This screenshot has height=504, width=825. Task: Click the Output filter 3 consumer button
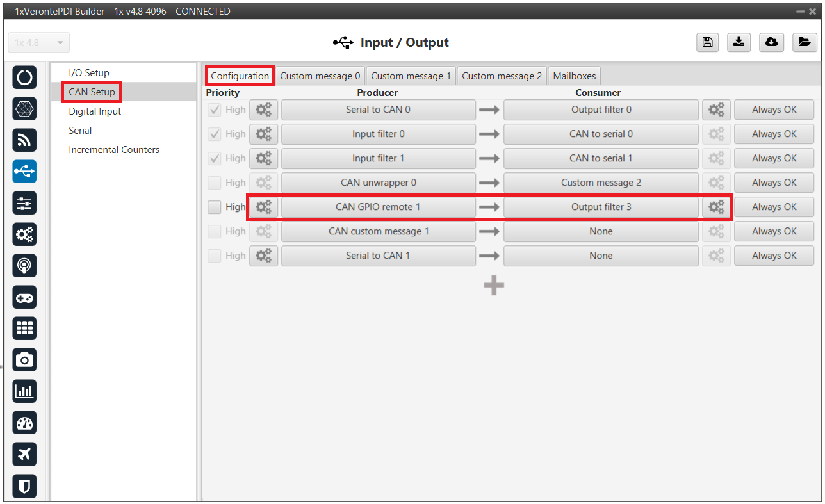601,207
